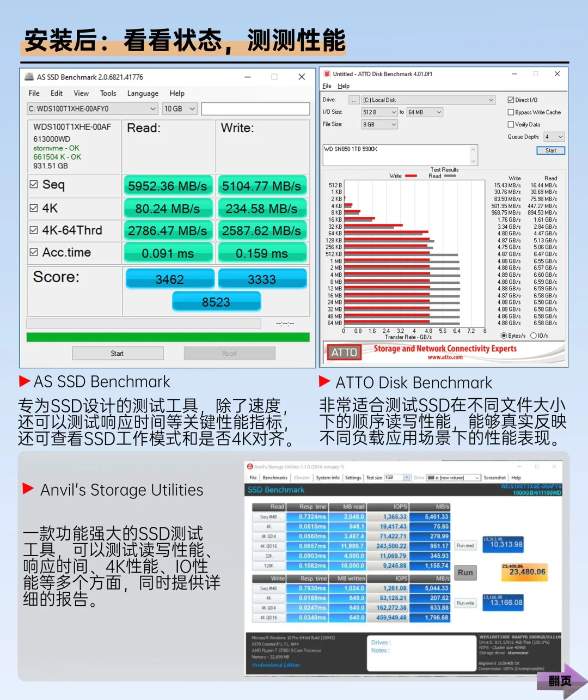Toggle the Acc.time checkbox in AS SSD
588x700 pixels.
pos(34,252)
